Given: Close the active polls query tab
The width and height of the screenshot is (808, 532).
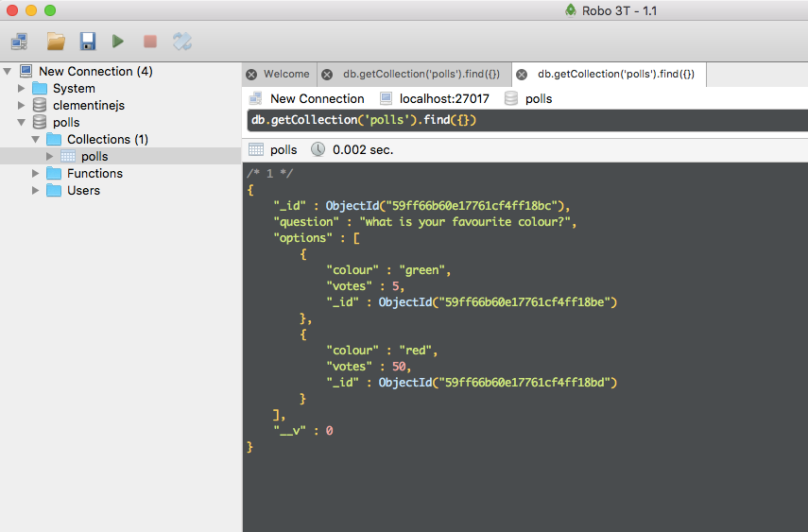Looking at the screenshot, I should (522, 75).
